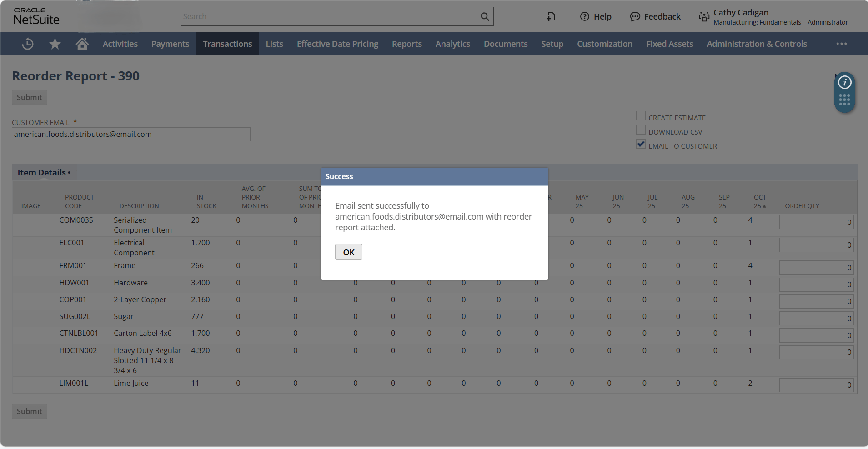Click the search magnifier icon
Image resolution: width=868 pixels, height=449 pixels.
485,17
